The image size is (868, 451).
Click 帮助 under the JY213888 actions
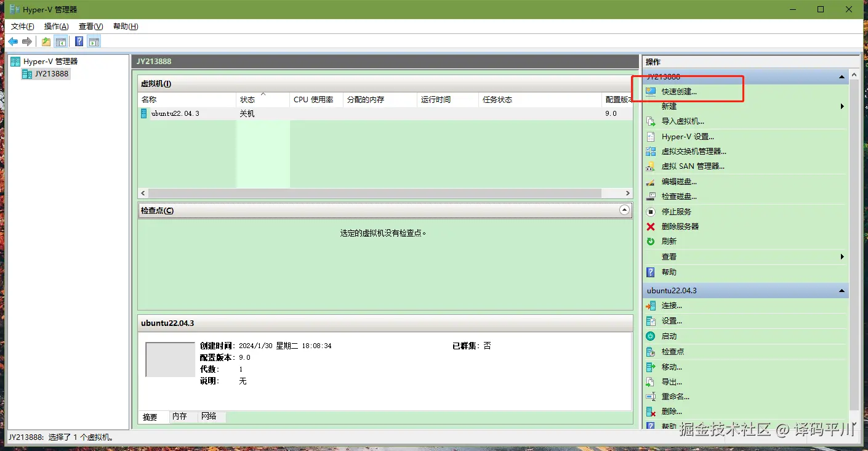coord(669,272)
